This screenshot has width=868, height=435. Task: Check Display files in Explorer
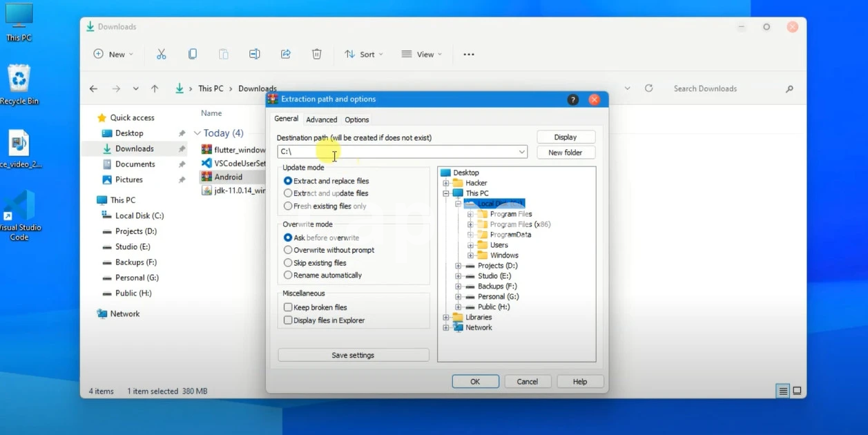pos(288,320)
